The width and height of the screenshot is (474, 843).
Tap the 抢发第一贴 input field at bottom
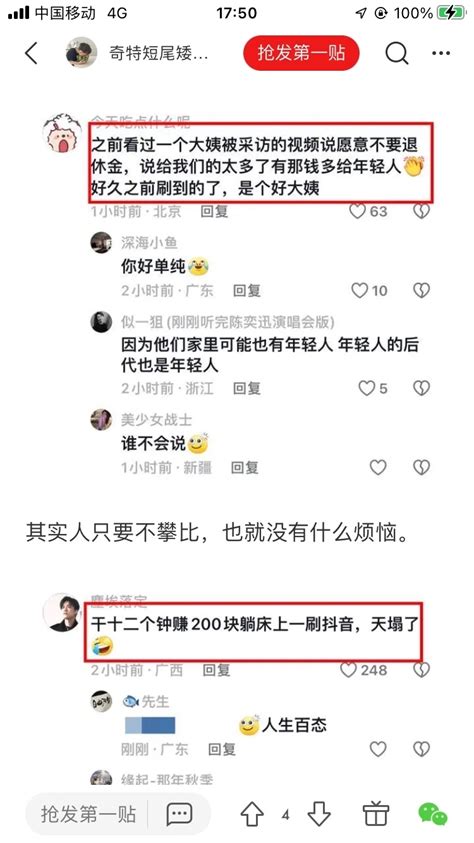tap(89, 814)
